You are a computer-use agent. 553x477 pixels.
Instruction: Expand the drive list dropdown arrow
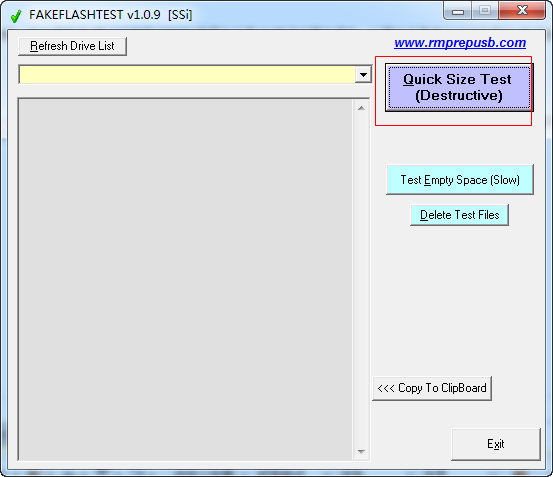(x=363, y=74)
